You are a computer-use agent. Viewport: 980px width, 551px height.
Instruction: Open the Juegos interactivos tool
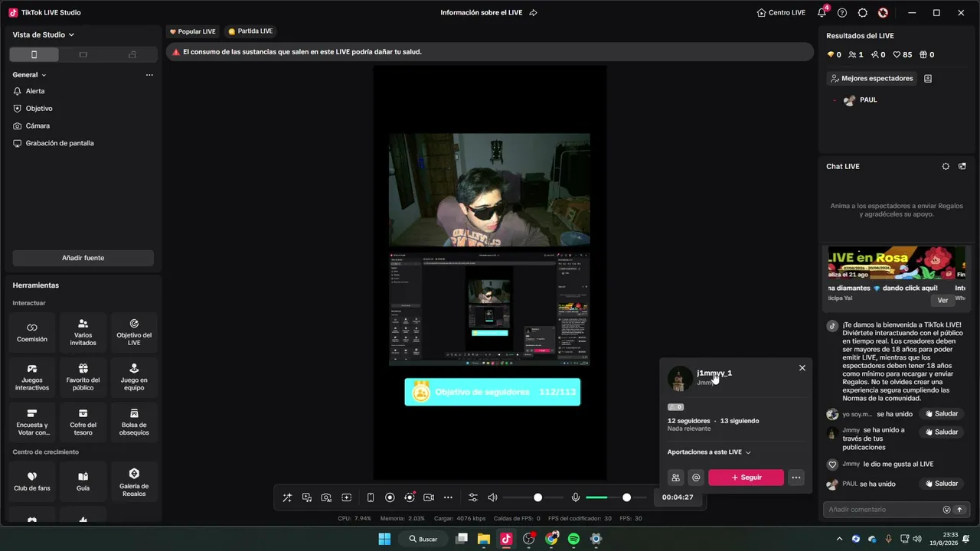point(32,377)
